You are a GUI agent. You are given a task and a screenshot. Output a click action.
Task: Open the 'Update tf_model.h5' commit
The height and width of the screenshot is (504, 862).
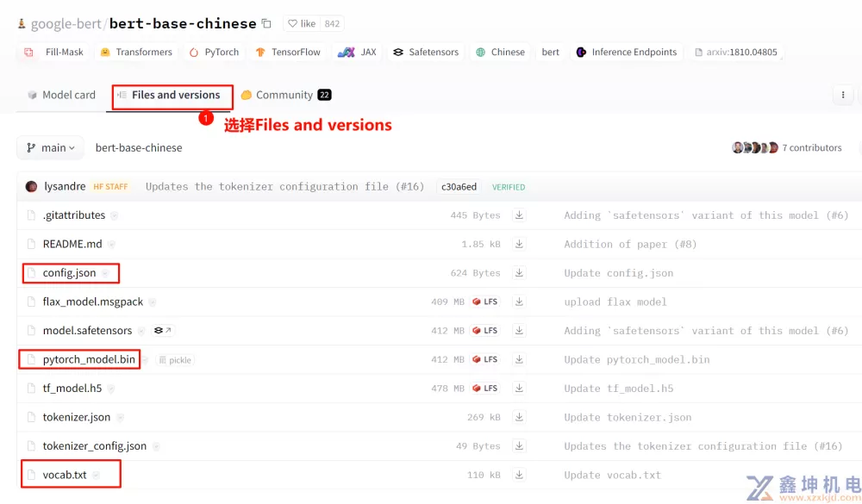click(x=618, y=389)
